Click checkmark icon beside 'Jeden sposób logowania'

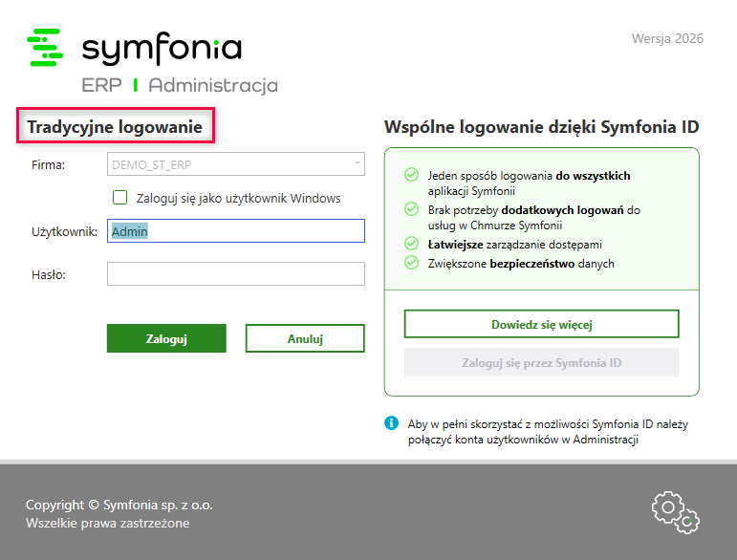[x=411, y=175]
